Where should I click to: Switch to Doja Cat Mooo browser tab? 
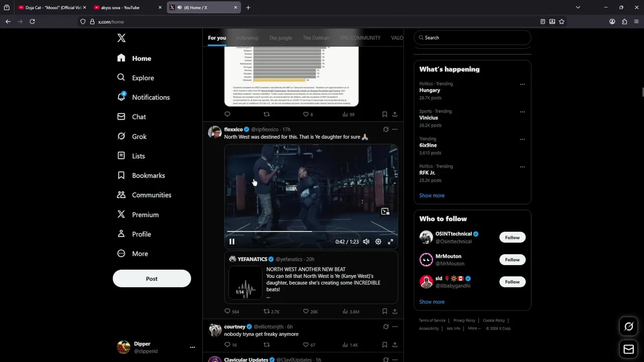coord(52,8)
